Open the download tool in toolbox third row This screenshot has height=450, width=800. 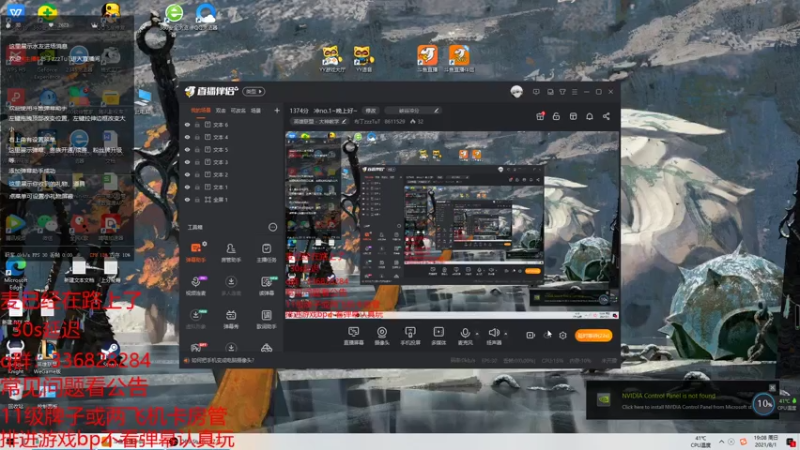pyautogui.click(x=196, y=319)
